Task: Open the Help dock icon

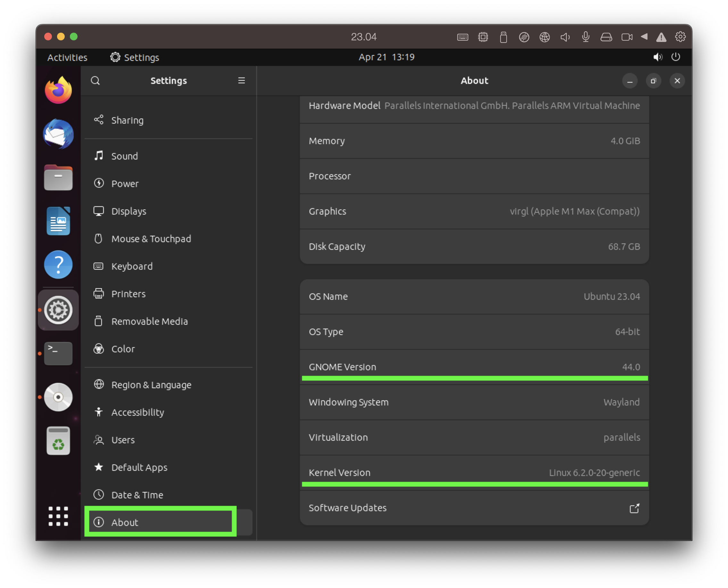Action: coord(58,265)
